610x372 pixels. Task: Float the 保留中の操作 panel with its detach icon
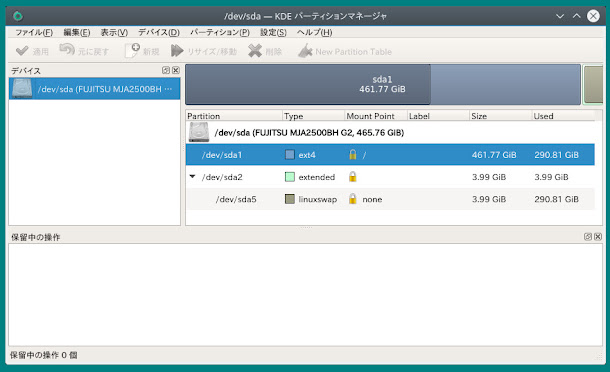tap(588, 236)
